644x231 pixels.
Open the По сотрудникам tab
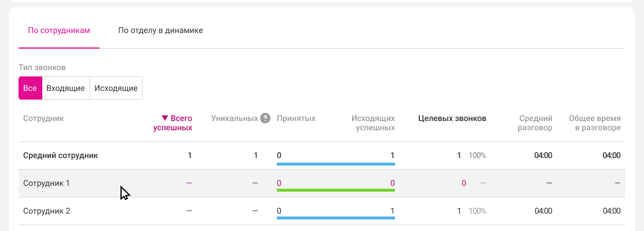(x=58, y=30)
